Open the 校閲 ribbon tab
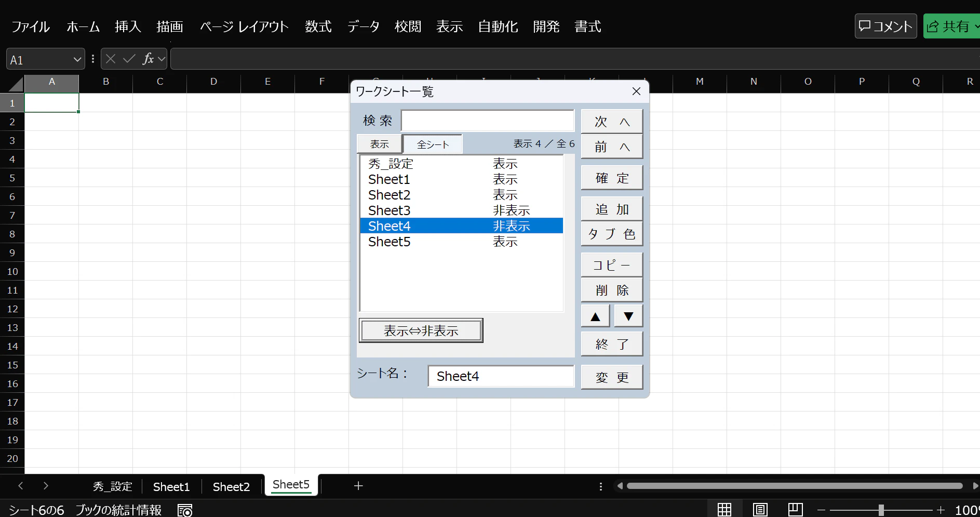This screenshot has height=517, width=980. [408, 26]
